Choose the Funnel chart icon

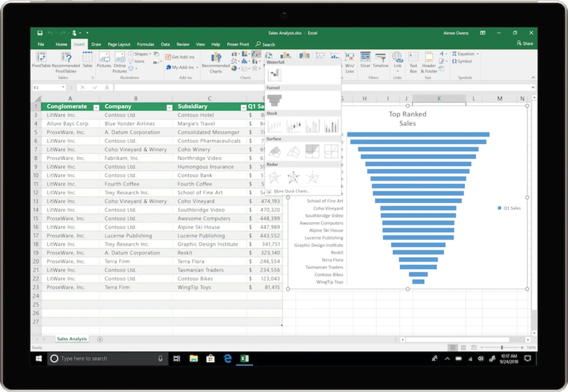click(274, 100)
